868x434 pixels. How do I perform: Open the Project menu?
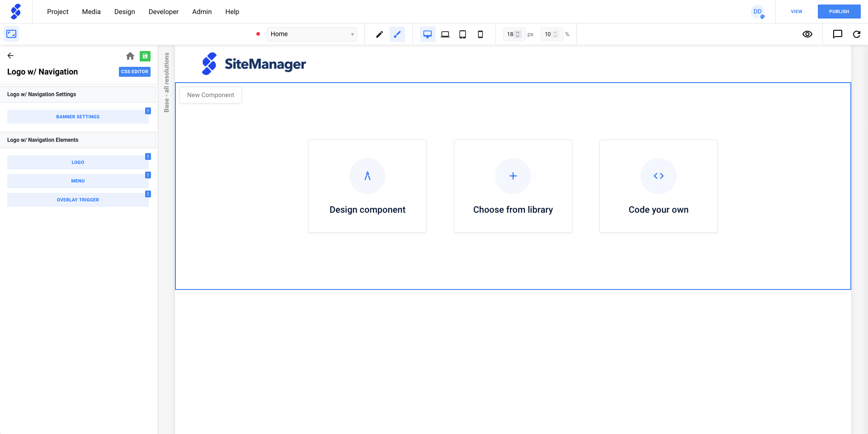(x=57, y=12)
